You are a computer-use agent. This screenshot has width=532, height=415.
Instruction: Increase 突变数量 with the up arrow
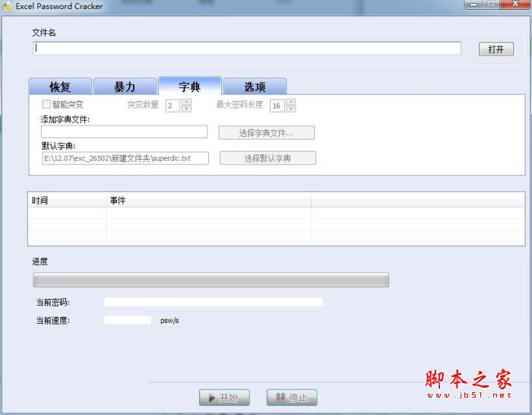point(187,102)
